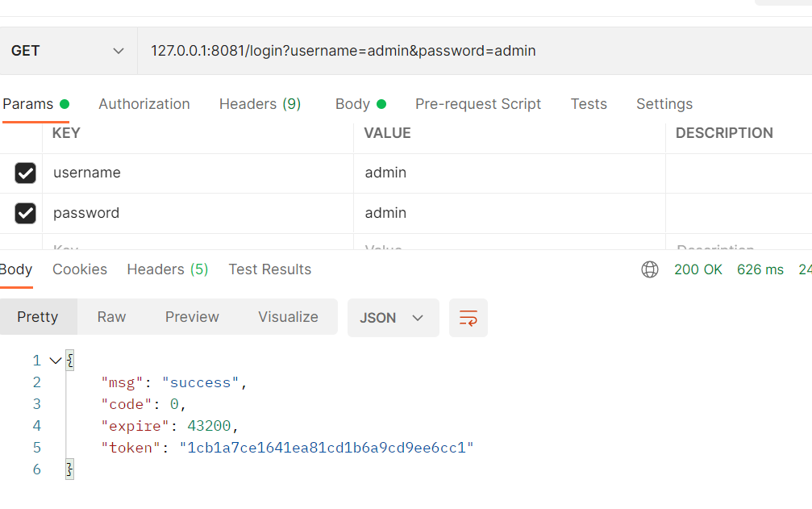Open the Test Results tab
The image size is (812, 509).
point(270,269)
